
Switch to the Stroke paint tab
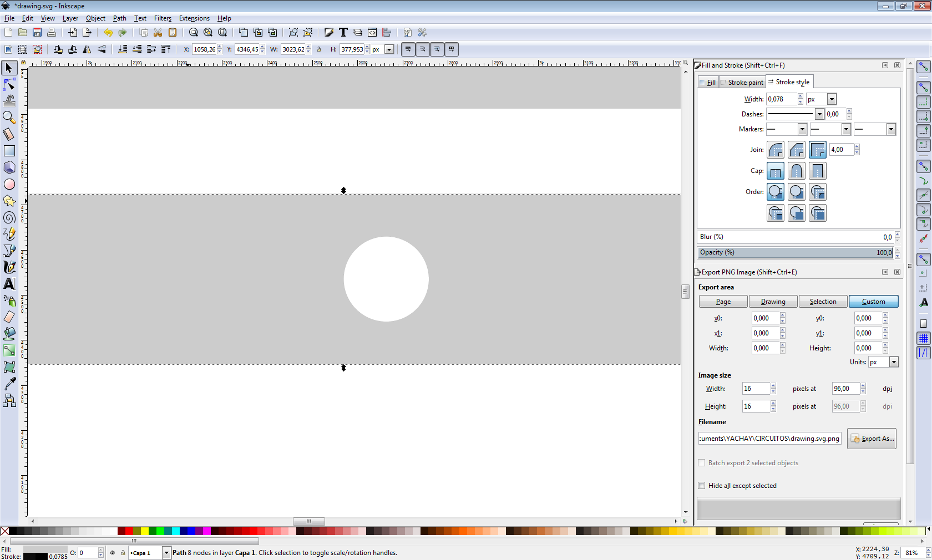click(x=742, y=83)
